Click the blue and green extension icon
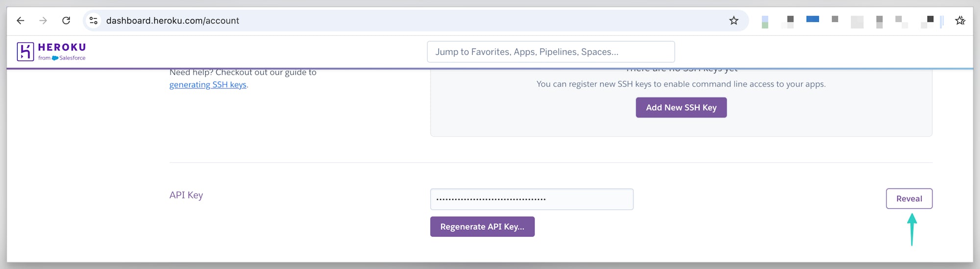The width and height of the screenshot is (980, 269). click(765, 22)
